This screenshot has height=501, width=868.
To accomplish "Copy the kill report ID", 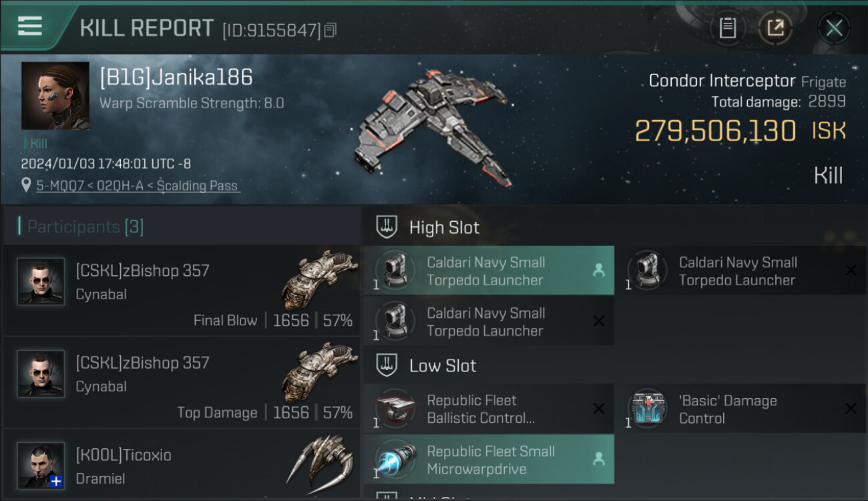I will pos(331,30).
